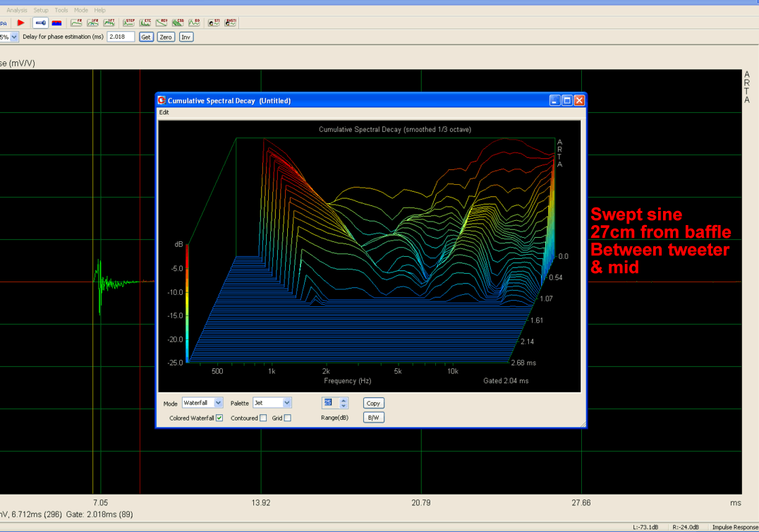
Task: Click the Zero delay button
Action: pyautogui.click(x=166, y=37)
